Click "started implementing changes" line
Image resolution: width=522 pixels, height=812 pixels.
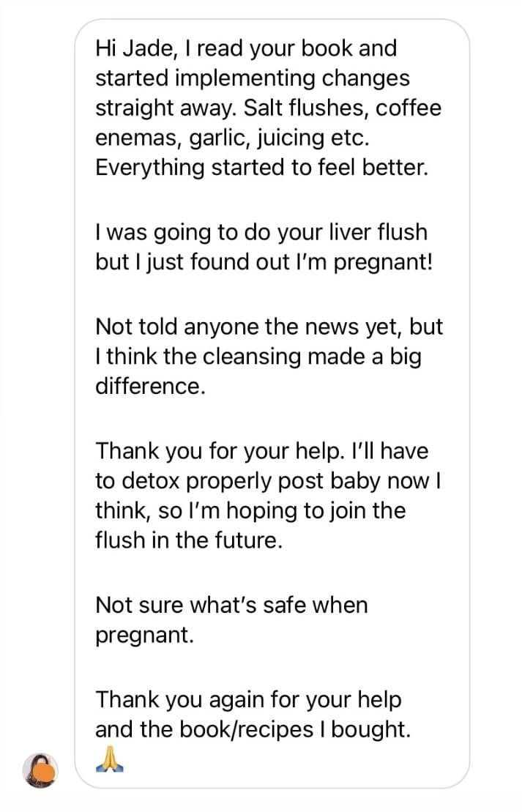pyautogui.click(x=253, y=78)
